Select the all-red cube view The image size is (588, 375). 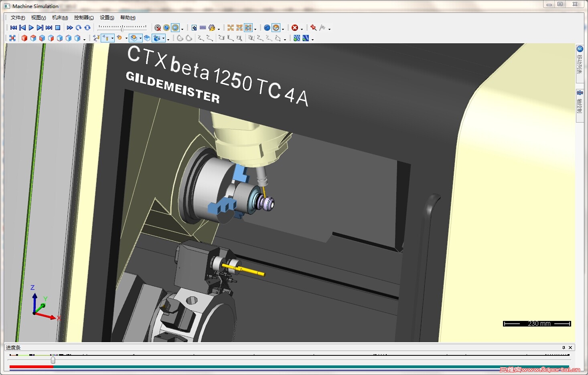coord(24,38)
